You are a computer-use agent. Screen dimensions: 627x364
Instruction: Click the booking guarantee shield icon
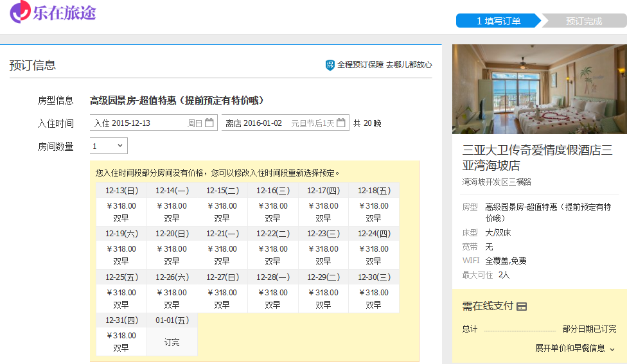coord(330,65)
